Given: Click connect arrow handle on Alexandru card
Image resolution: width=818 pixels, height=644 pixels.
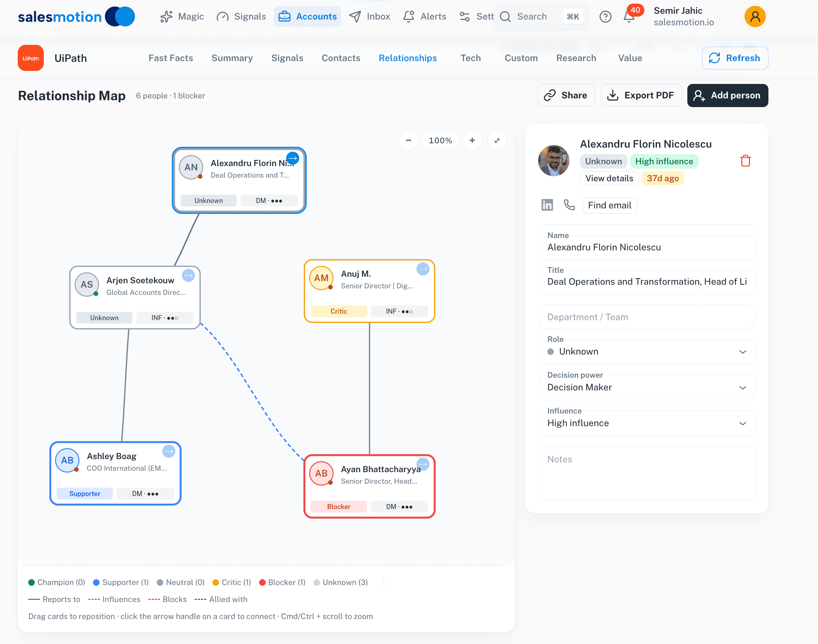Looking at the screenshot, I should coord(293,158).
